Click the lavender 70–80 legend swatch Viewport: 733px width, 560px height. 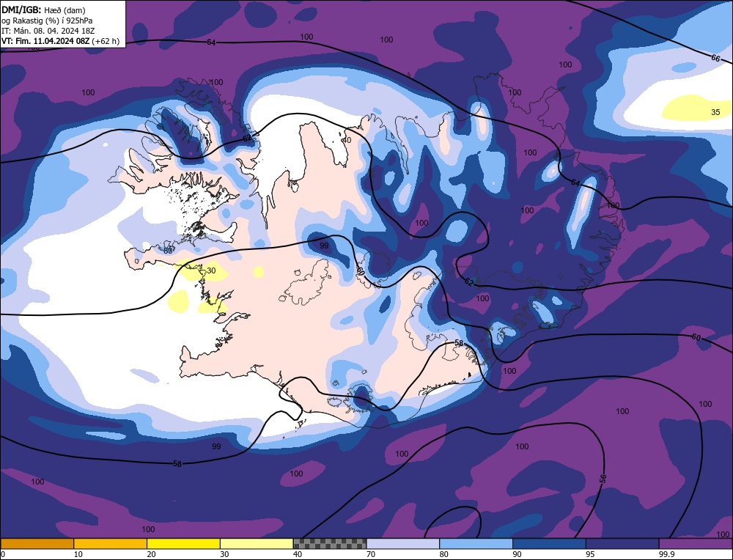click(x=403, y=543)
